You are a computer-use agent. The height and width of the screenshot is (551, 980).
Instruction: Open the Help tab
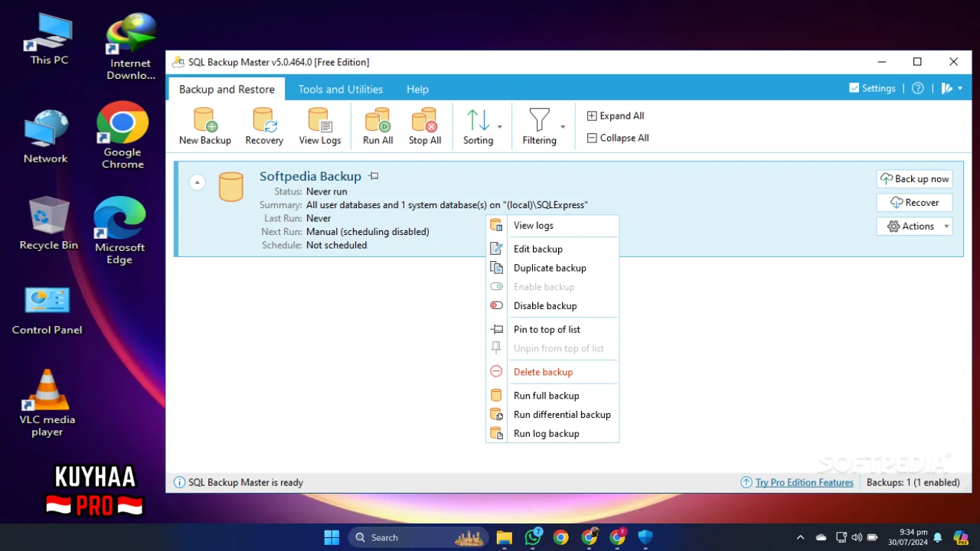point(417,89)
